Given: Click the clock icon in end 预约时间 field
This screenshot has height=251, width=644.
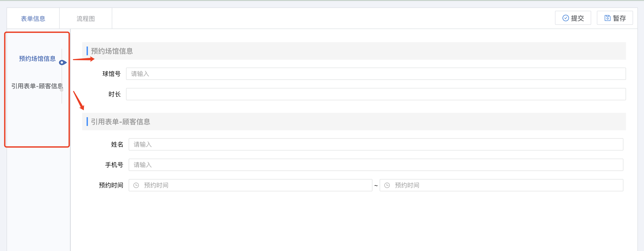Looking at the screenshot, I should [x=387, y=185].
